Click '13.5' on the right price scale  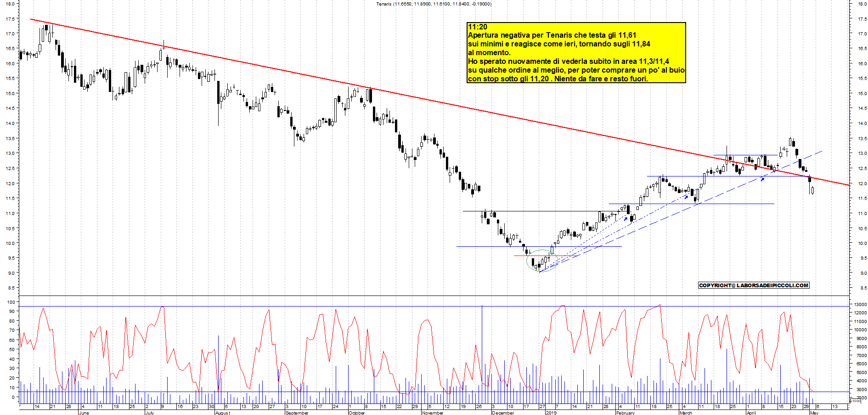[x=862, y=138]
